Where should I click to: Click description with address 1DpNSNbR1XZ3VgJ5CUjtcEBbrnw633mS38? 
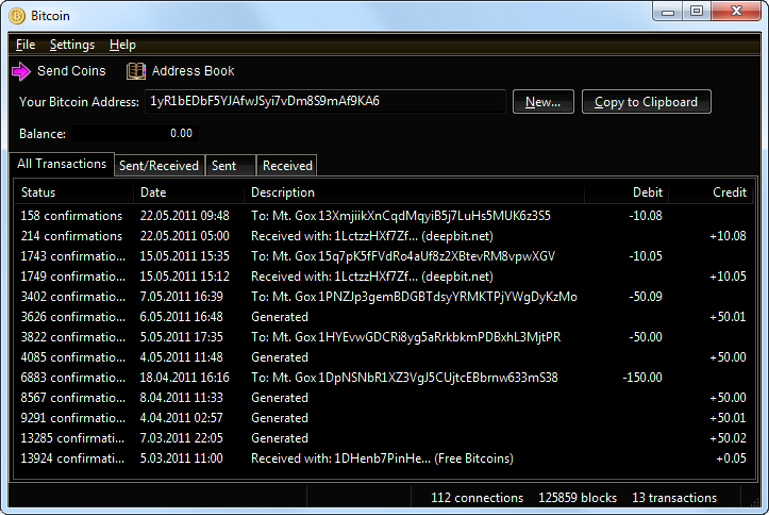tap(405, 377)
